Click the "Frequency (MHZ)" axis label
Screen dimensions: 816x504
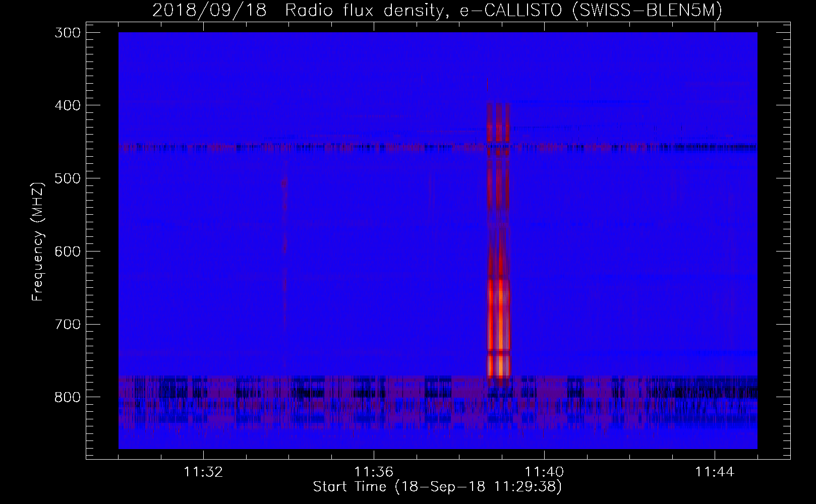tap(38, 241)
